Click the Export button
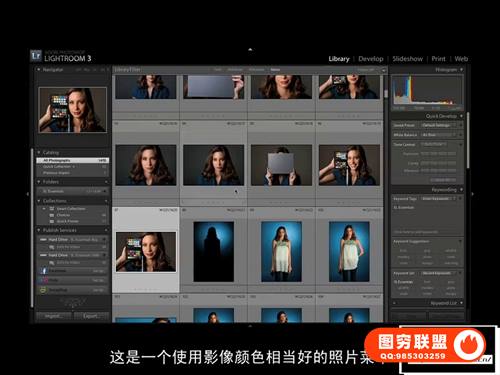Screen dimensions: 500x375 click(91, 316)
